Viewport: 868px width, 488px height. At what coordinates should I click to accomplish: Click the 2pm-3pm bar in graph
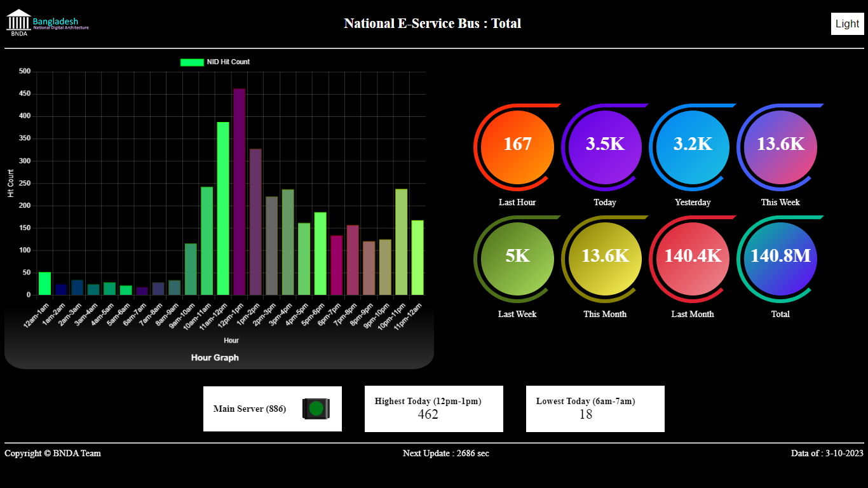[x=271, y=246]
